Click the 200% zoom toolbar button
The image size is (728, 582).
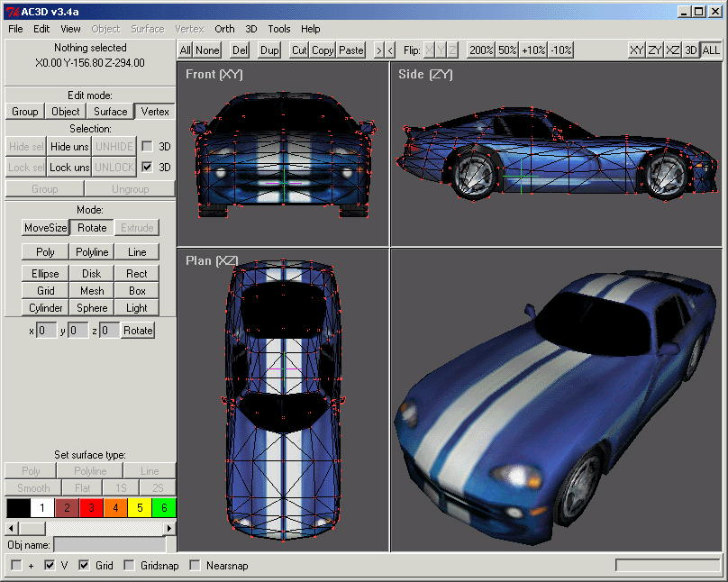coord(481,50)
